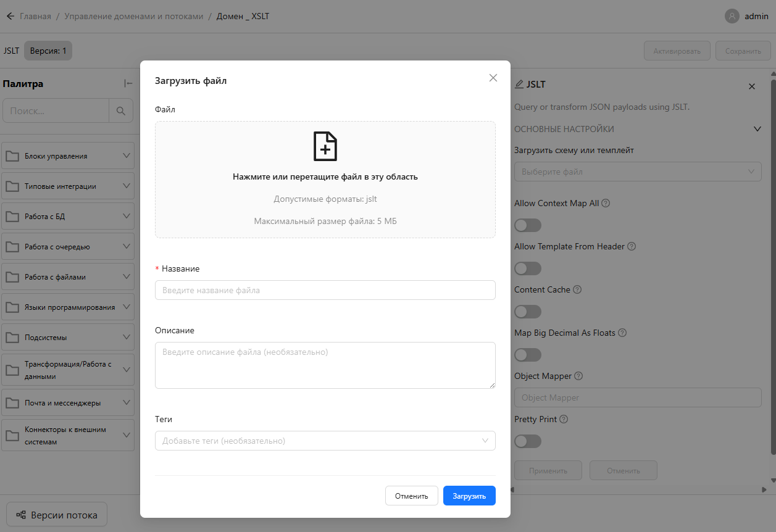The width and height of the screenshot is (776, 532).
Task: Select the Версия: 1 tab
Action: (x=48, y=51)
